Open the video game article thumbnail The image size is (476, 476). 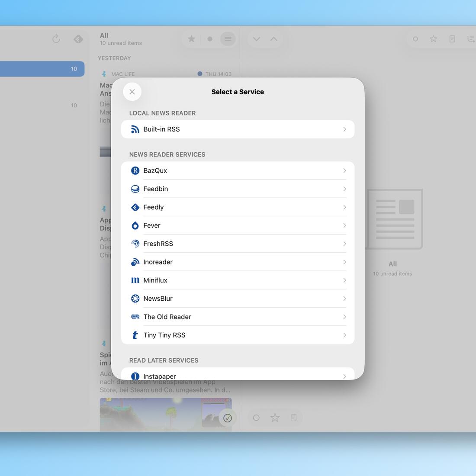coord(165,415)
